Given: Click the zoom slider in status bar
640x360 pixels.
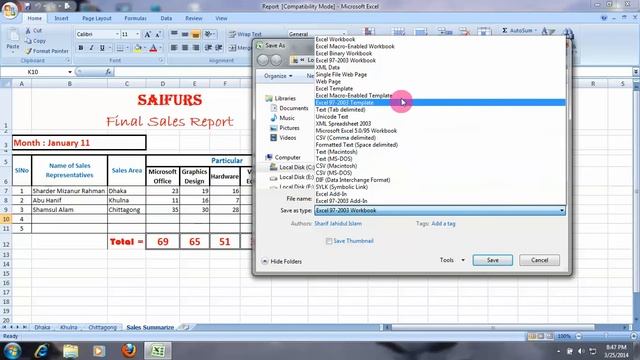Looking at the screenshot, I should coord(606,336).
